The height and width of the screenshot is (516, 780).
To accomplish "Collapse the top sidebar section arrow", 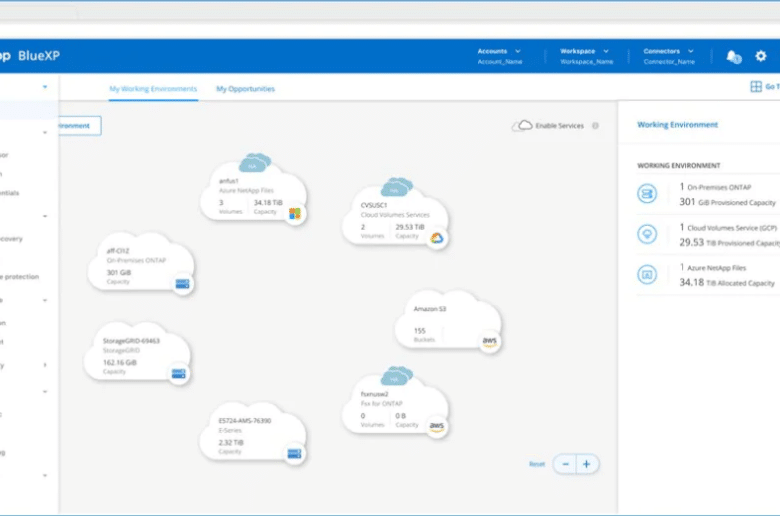I will click(45, 87).
